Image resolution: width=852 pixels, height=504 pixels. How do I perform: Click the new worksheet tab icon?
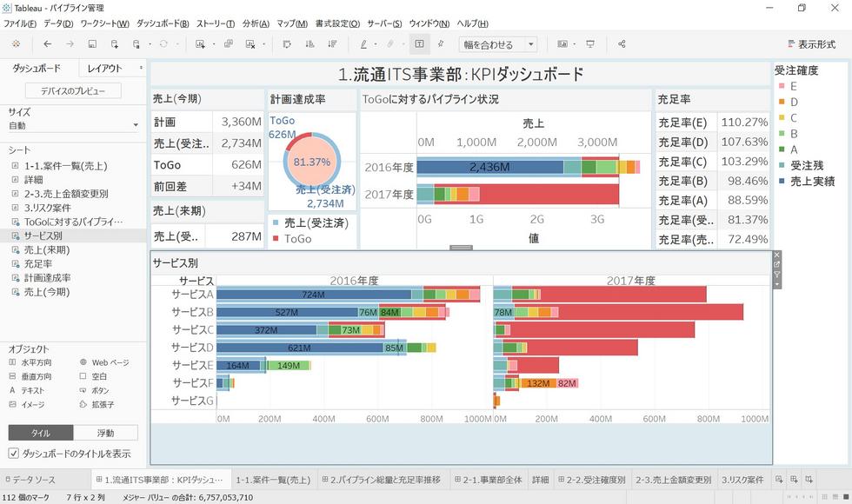(778, 480)
